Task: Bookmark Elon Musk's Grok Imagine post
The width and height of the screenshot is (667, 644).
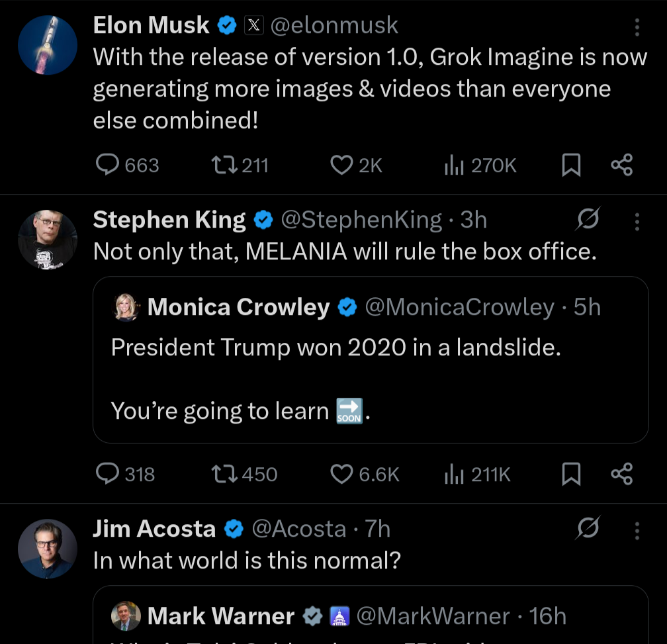Action: pyautogui.click(x=571, y=165)
